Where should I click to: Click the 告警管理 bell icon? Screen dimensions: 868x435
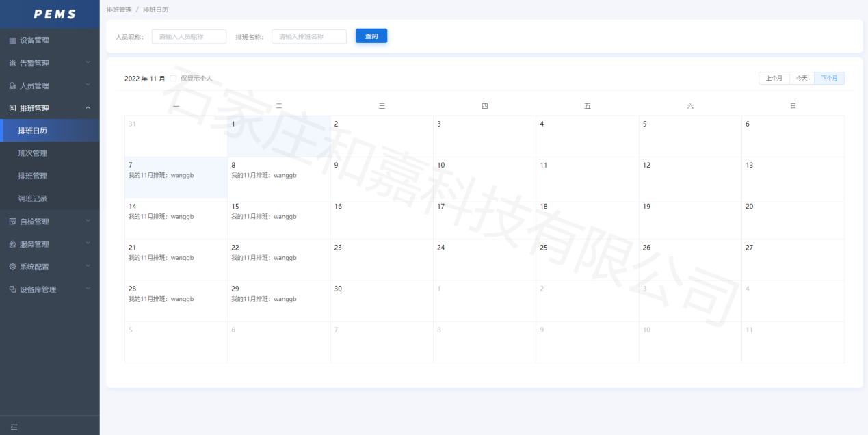[12, 63]
